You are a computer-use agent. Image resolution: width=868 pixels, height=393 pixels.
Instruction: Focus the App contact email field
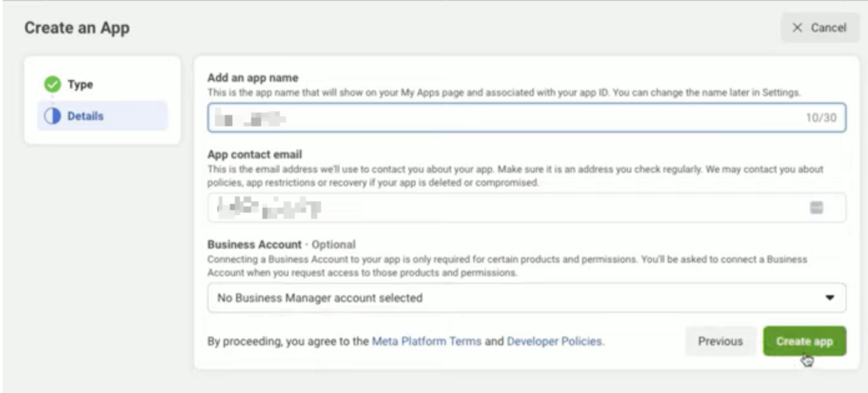pos(526,208)
